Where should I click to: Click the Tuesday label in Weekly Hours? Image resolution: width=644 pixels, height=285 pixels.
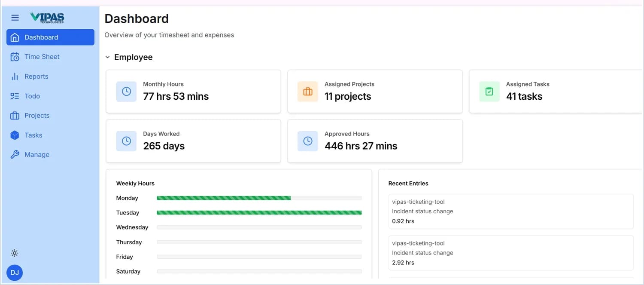pos(128,213)
